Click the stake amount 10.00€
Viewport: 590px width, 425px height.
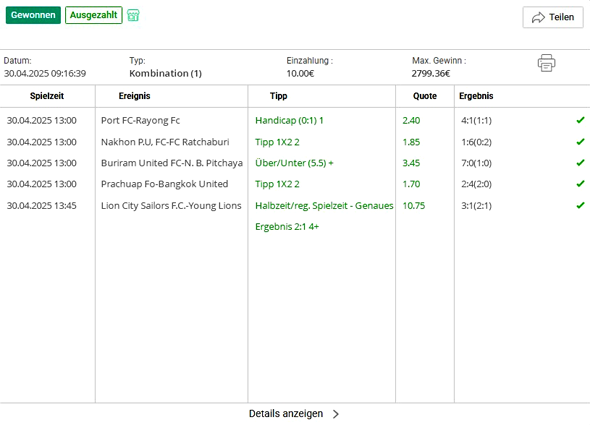point(300,73)
